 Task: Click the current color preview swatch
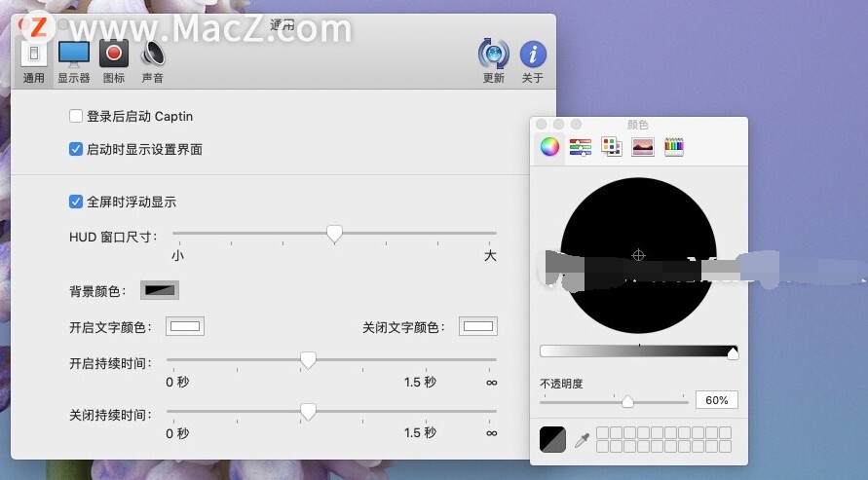click(x=552, y=440)
